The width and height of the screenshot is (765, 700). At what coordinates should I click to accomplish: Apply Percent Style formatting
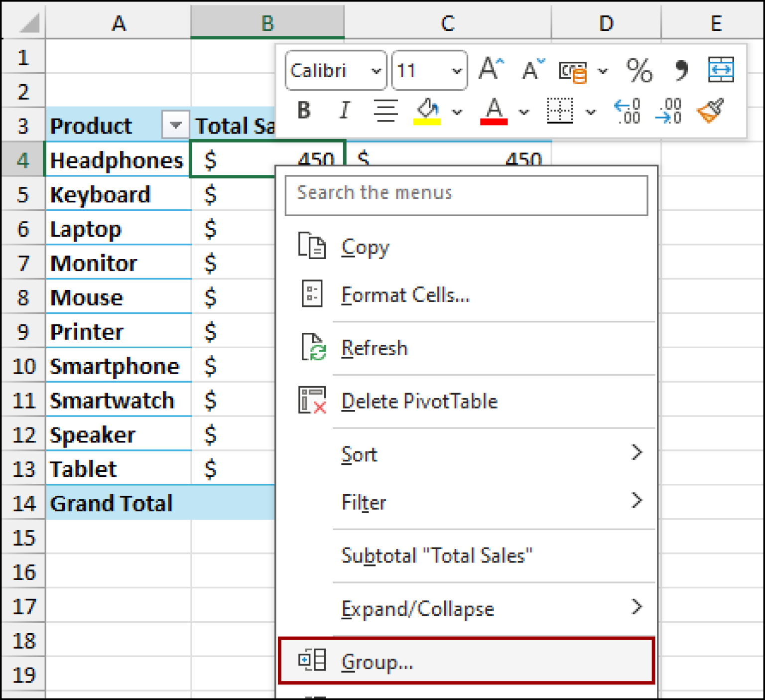tap(639, 70)
